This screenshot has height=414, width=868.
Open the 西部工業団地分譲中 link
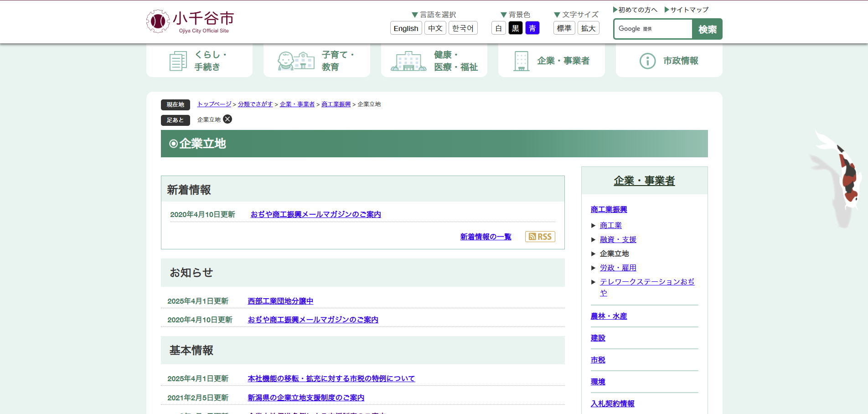coord(280,301)
